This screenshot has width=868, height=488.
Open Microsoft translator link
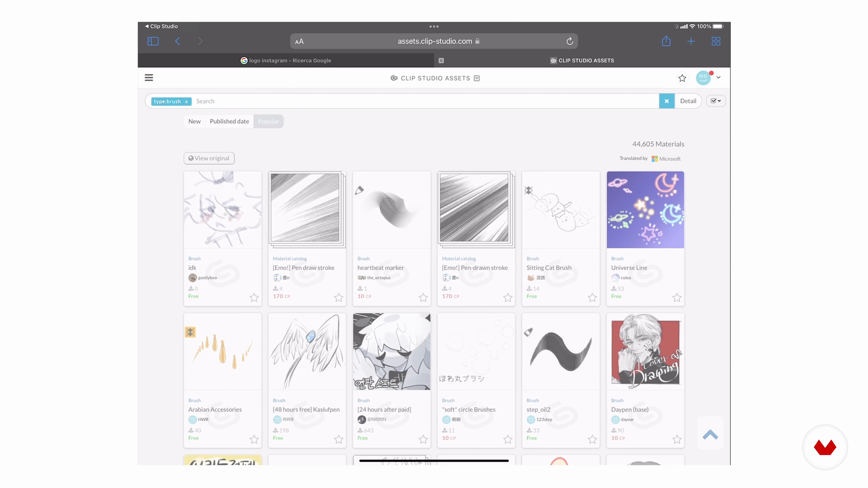666,159
